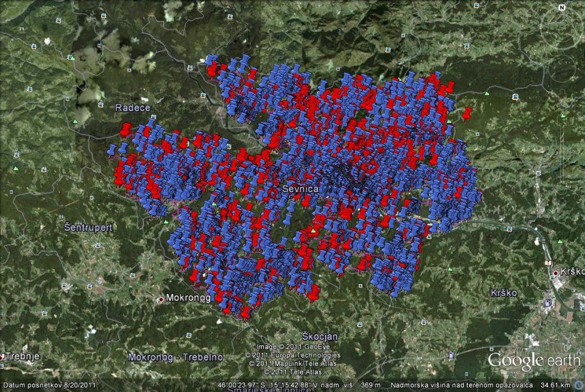This screenshot has height=392, width=585.
Task: Click the Krško town red dot marker
Action: point(555,273)
